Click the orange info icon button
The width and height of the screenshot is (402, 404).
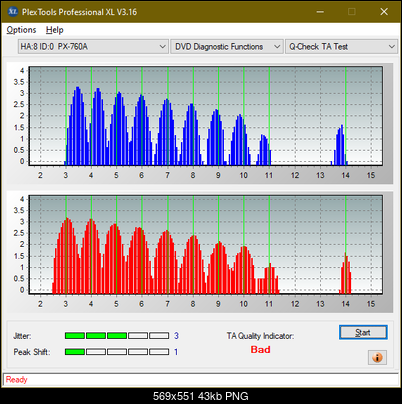(x=377, y=357)
